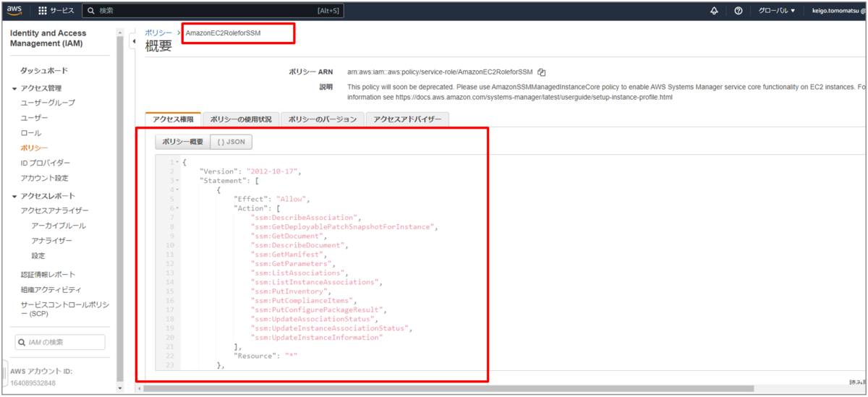Click the "ssm:DescribeAssociation" code line
This screenshot has height=397, width=868.
pyautogui.click(x=306, y=218)
